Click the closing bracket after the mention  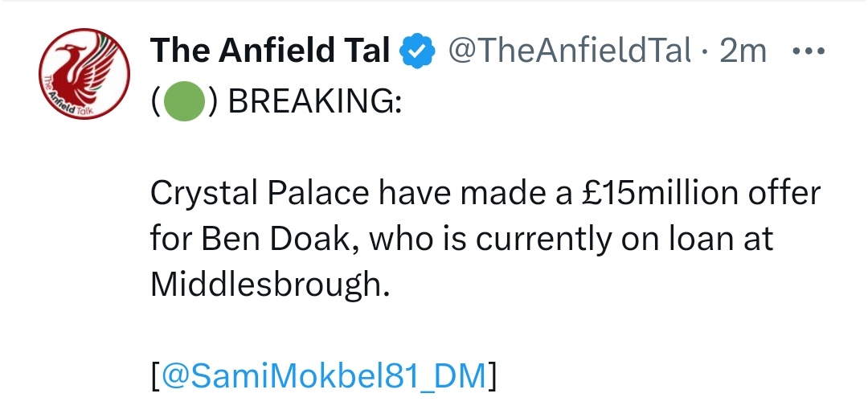493,376
